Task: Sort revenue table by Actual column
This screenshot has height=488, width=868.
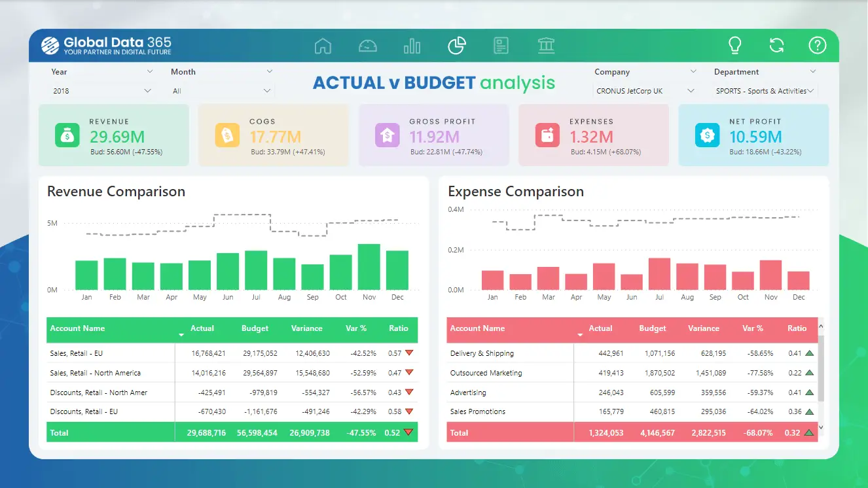Action: coord(202,328)
